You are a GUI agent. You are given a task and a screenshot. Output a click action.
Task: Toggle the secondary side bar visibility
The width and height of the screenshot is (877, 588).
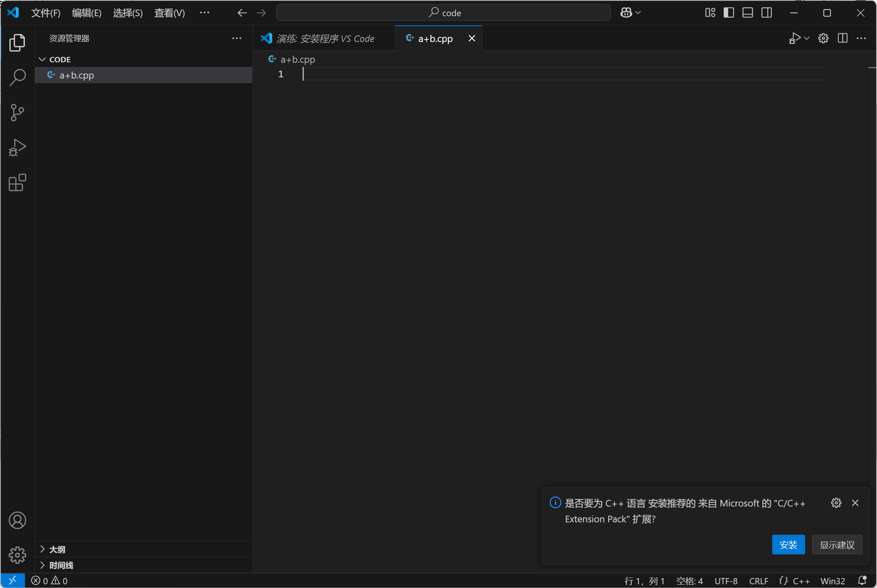click(x=767, y=13)
